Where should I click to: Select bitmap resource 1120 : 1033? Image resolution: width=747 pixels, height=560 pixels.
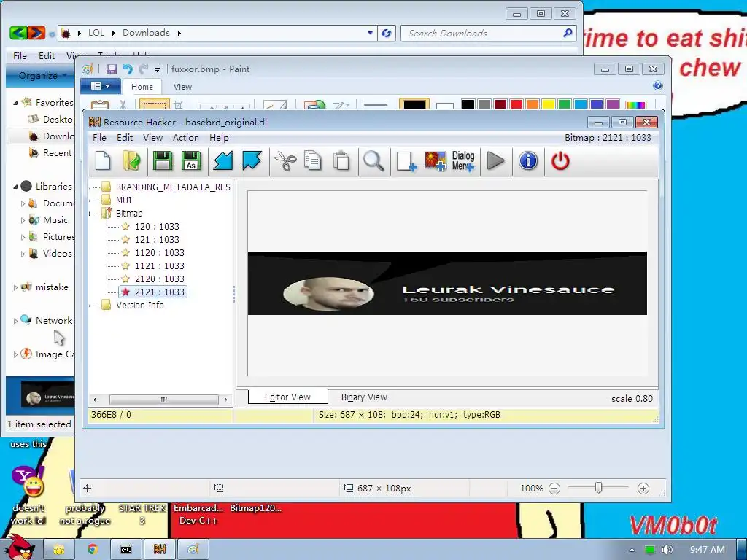point(159,253)
